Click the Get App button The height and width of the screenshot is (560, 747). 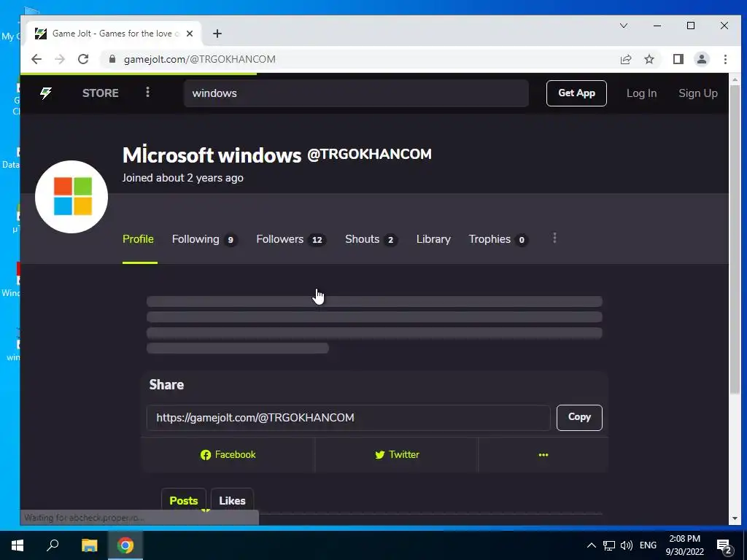(576, 93)
